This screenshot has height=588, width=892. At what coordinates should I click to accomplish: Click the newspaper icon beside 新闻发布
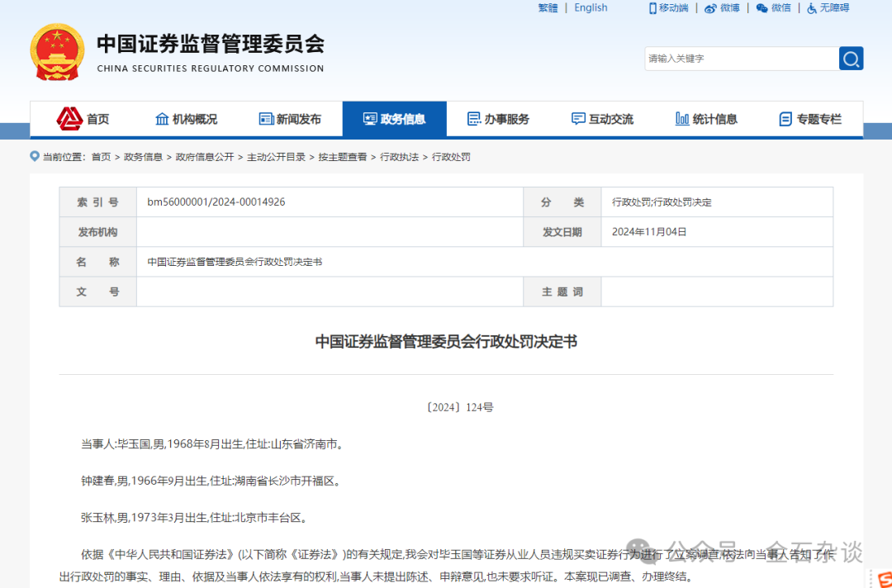266,119
